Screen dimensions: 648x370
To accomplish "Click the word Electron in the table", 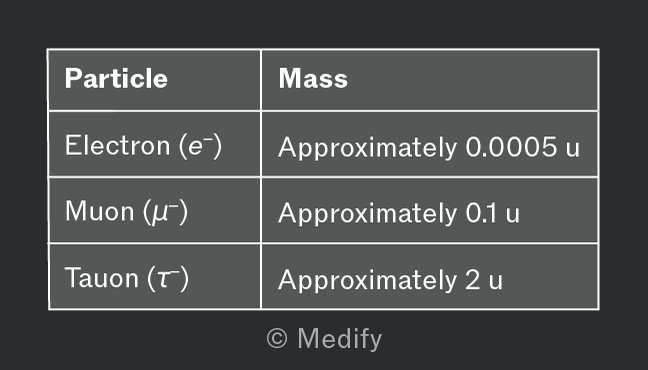I will 117,145.
